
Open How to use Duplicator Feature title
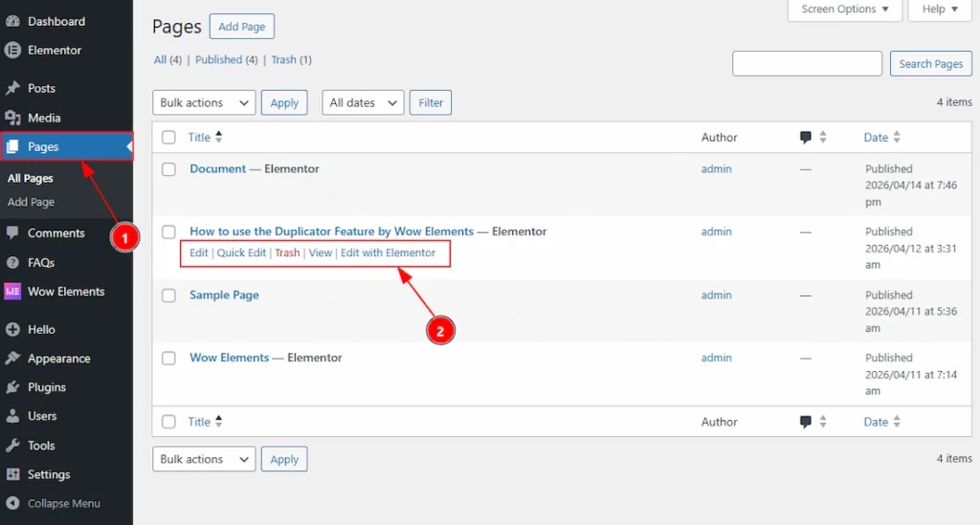tap(332, 231)
